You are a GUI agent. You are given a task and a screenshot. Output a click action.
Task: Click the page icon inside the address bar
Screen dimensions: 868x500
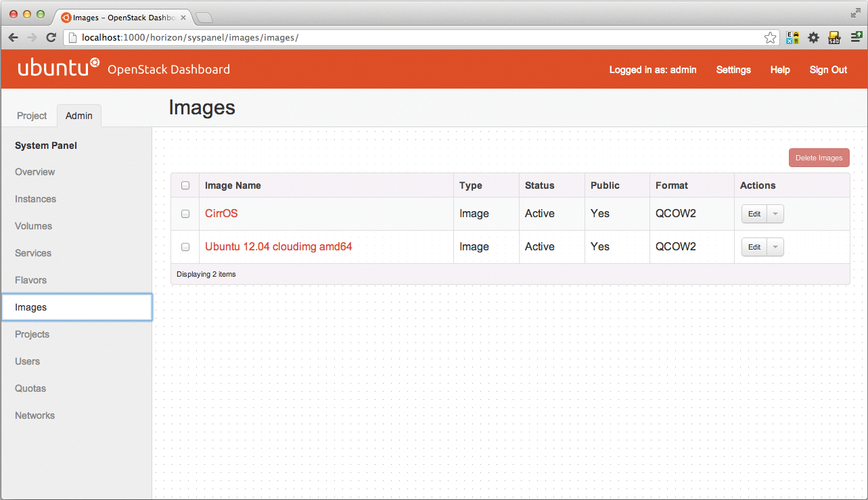[x=72, y=38]
